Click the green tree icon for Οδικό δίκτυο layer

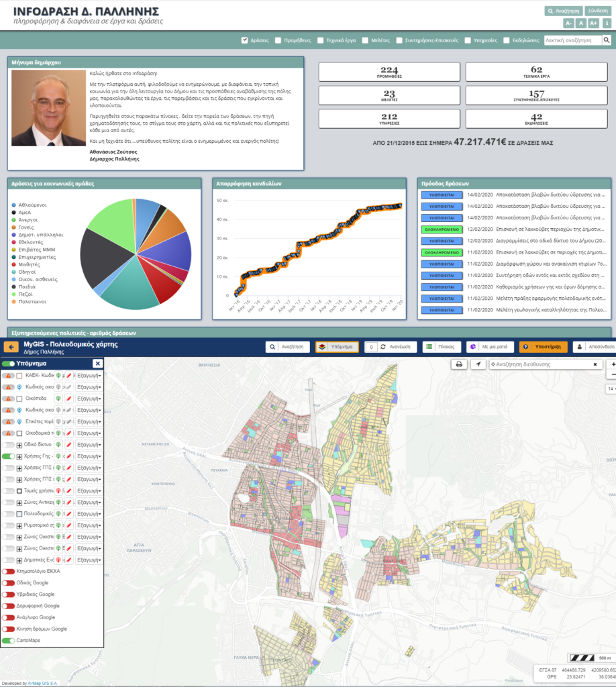tap(59, 445)
